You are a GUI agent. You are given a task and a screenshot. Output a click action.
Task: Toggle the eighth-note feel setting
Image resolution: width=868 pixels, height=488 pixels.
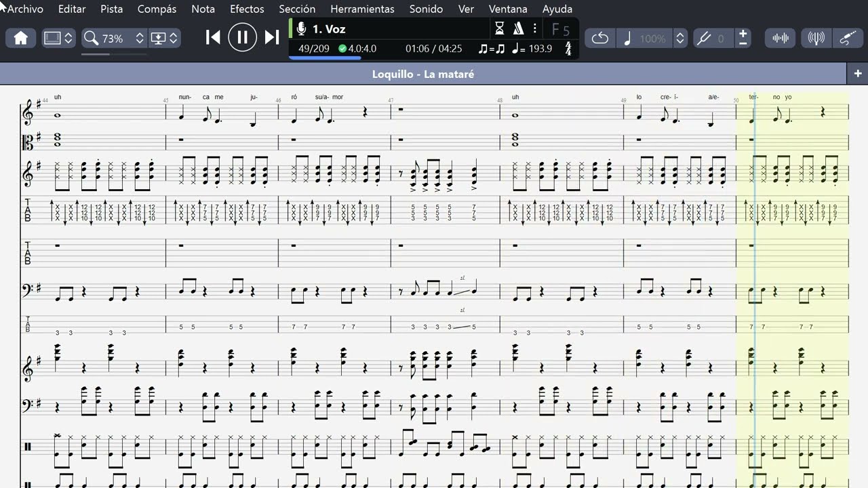click(x=492, y=49)
